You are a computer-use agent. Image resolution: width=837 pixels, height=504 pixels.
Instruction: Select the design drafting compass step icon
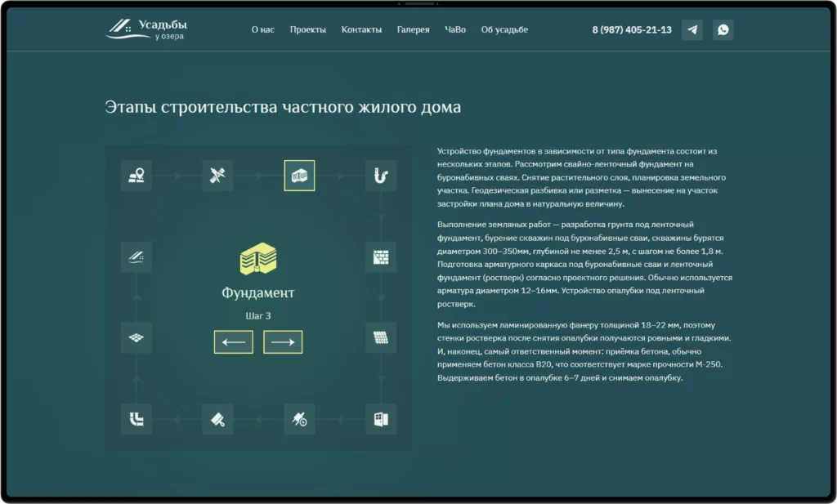(x=217, y=176)
